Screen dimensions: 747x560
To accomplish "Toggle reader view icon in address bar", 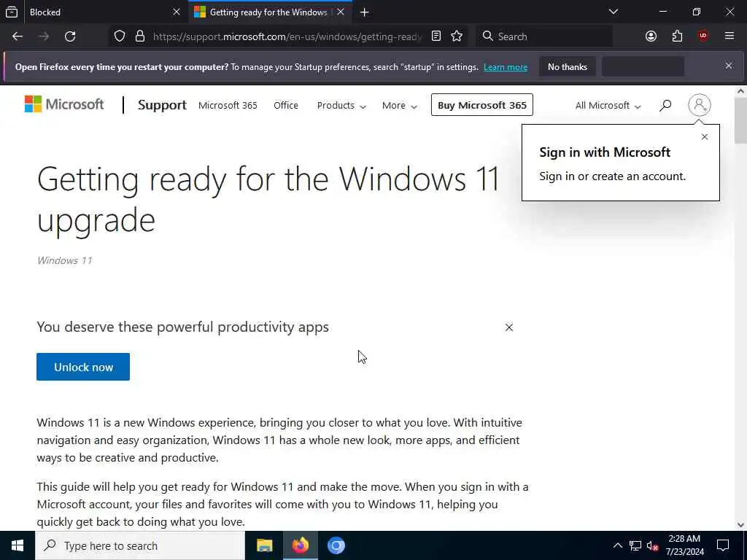I will pyautogui.click(x=436, y=36).
